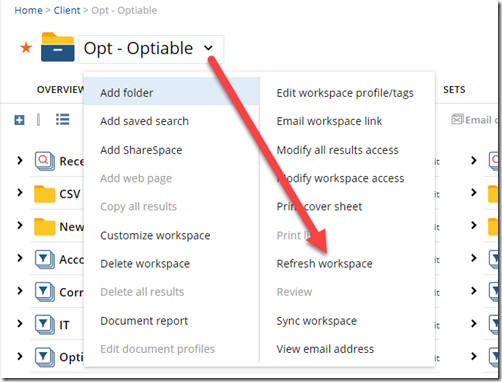Viewport: 502px width, 382px height.
Task: Open the workspace title dropdown chevron
Action: pyautogui.click(x=208, y=48)
